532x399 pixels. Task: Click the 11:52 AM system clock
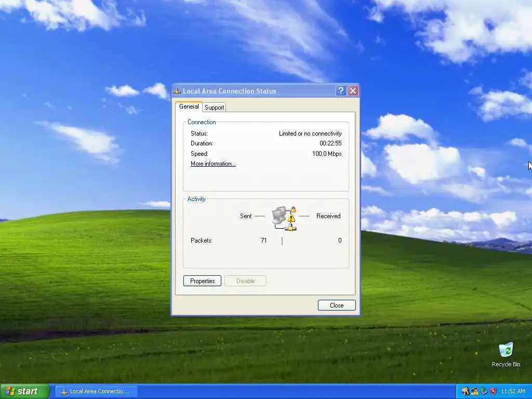[x=513, y=391]
